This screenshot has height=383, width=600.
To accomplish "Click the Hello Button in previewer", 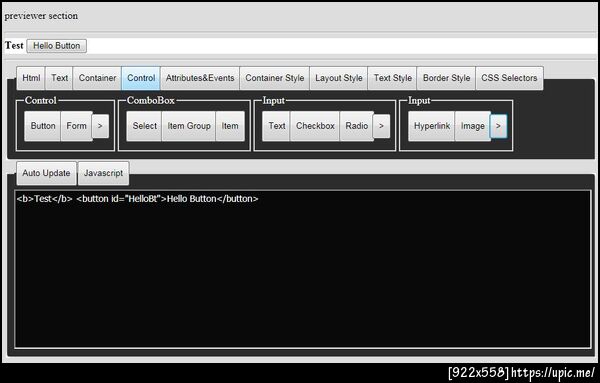I will [x=57, y=46].
